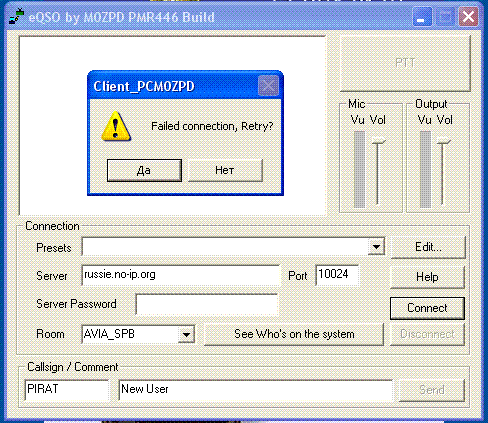Click the Output Vol slider handle
Screen dimensions: 488x423
click(444, 140)
